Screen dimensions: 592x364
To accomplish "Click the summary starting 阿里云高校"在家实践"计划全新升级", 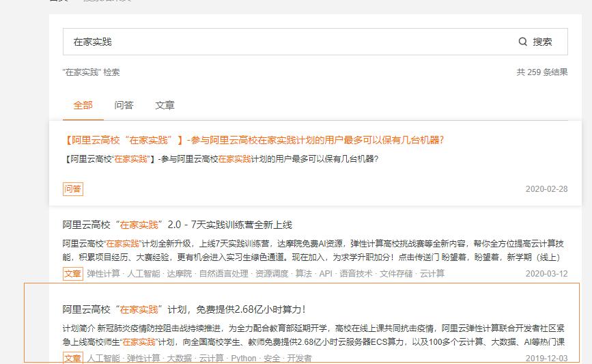I will coord(313,251).
